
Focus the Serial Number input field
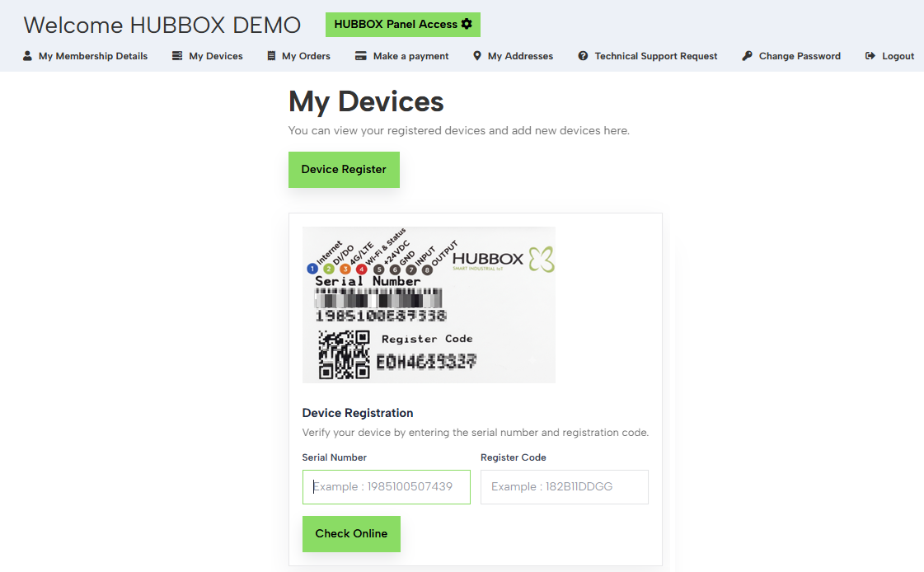point(387,486)
